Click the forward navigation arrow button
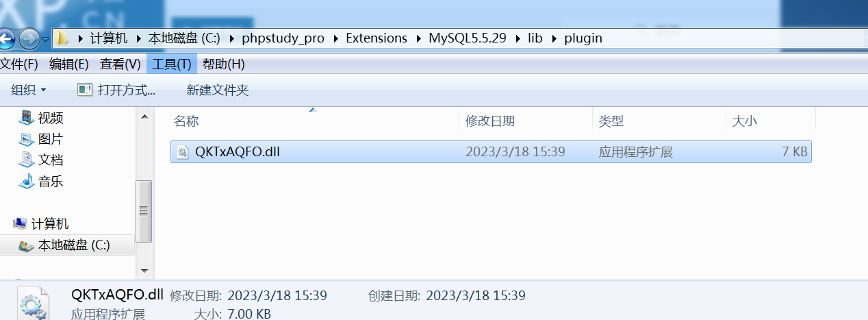This screenshot has height=320, width=868. pyautogui.click(x=29, y=39)
